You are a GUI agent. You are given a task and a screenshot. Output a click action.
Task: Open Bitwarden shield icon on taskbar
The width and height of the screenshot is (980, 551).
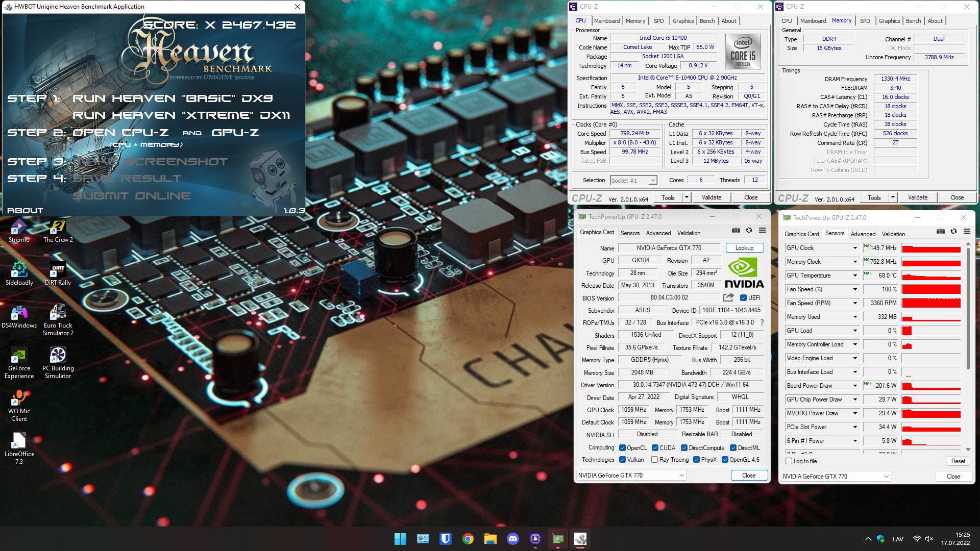pyautogui.click(x=445, y=539)
